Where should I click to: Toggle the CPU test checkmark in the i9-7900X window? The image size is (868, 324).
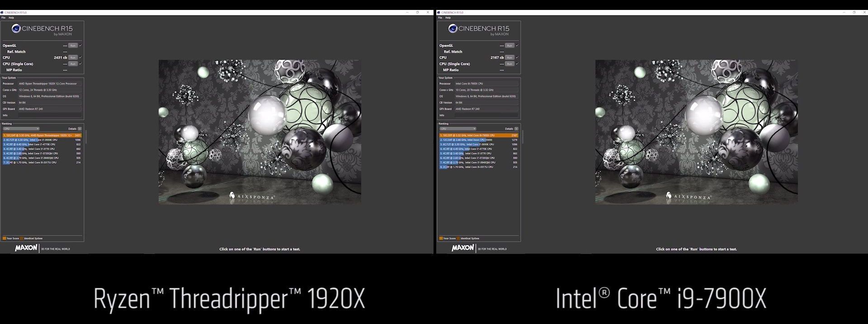coord(517,57)
